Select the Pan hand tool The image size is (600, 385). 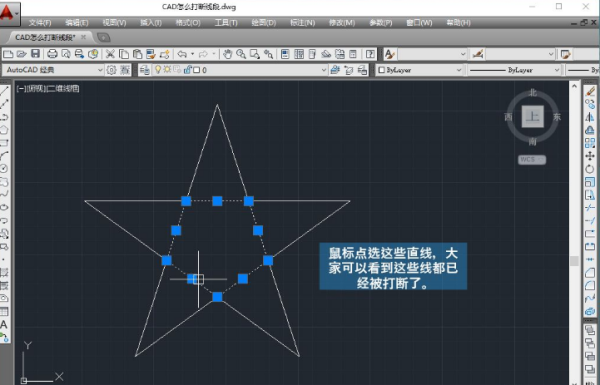pyautogui.click(x=227, y=54)
